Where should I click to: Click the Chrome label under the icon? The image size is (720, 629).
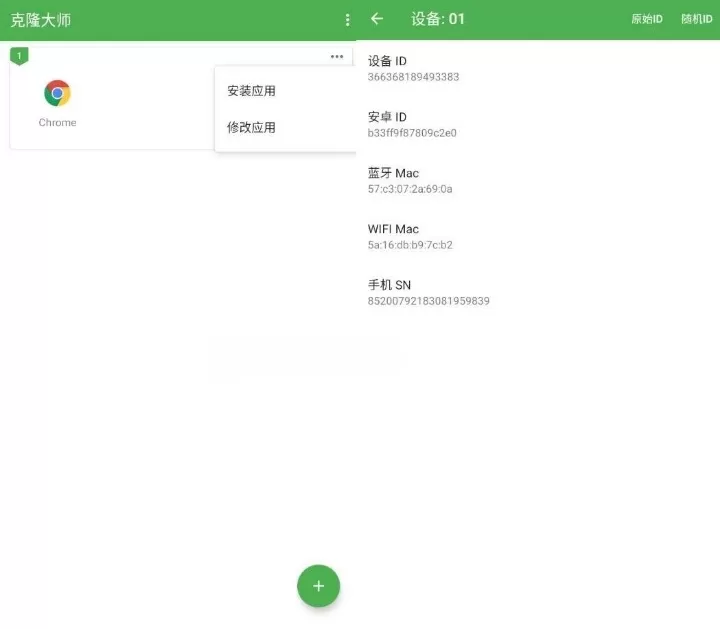(57, 123)
